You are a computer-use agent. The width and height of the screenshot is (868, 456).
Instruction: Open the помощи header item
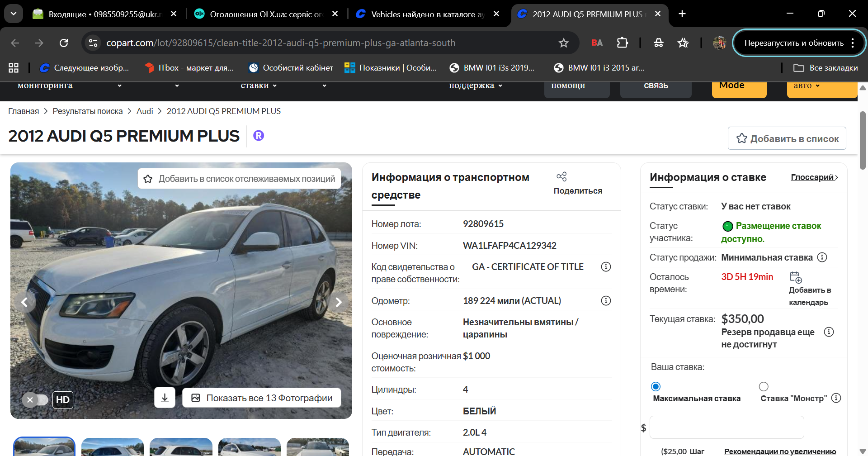coord(577,89)
